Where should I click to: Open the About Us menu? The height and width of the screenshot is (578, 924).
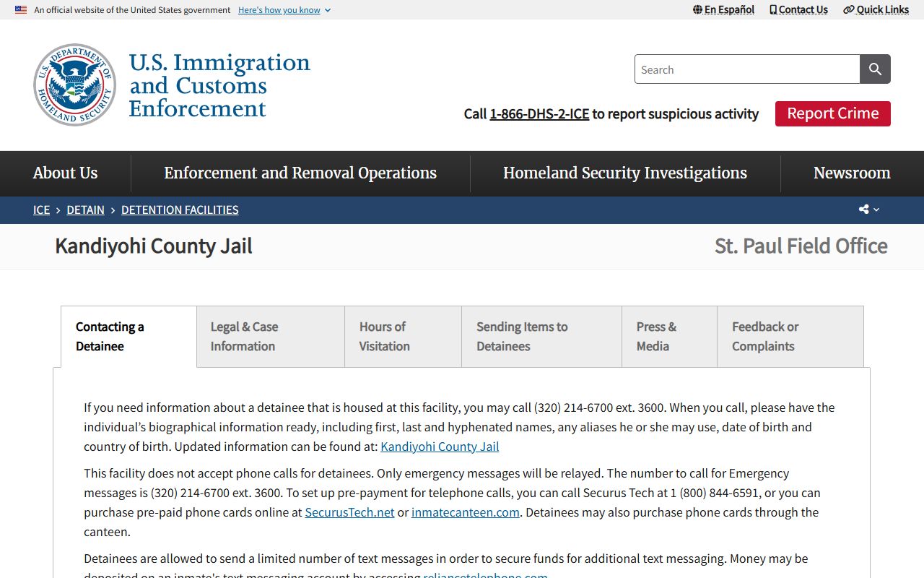65,173
